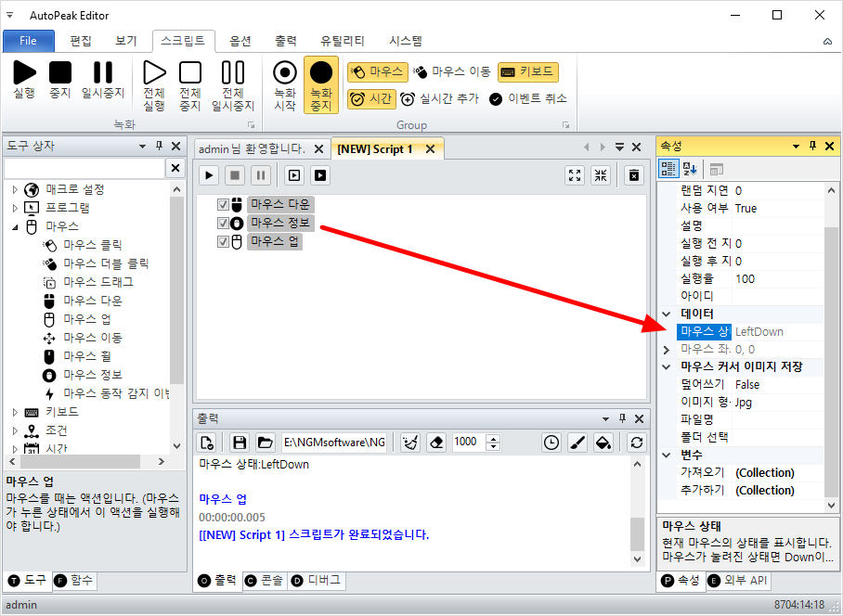Erase output with the eraser icon
The image size is (843, 616).
coord(436,443)
